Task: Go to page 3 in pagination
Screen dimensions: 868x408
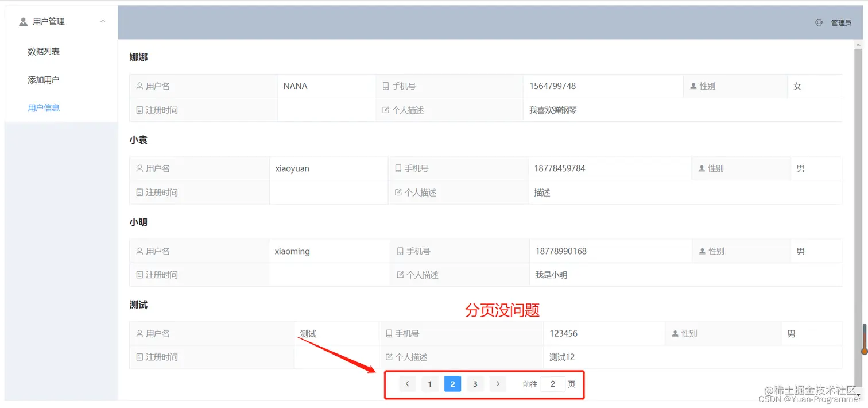Action: point(475,384)
